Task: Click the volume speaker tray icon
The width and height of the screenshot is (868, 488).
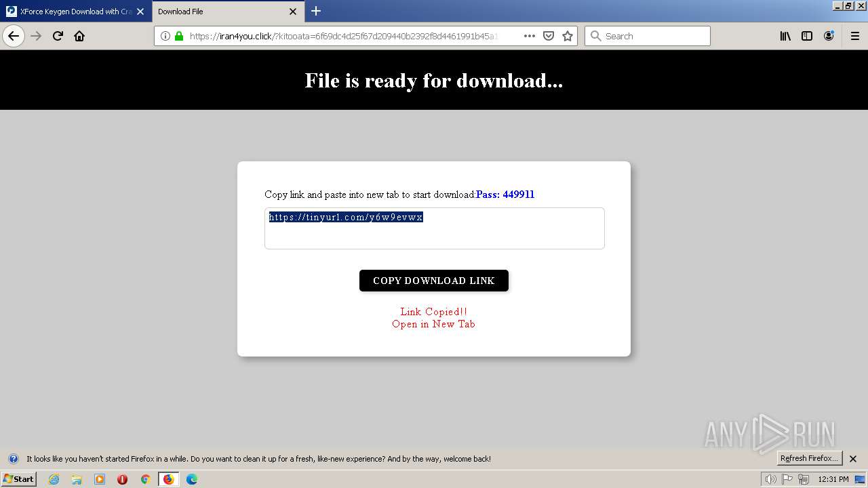Action: 770,479
